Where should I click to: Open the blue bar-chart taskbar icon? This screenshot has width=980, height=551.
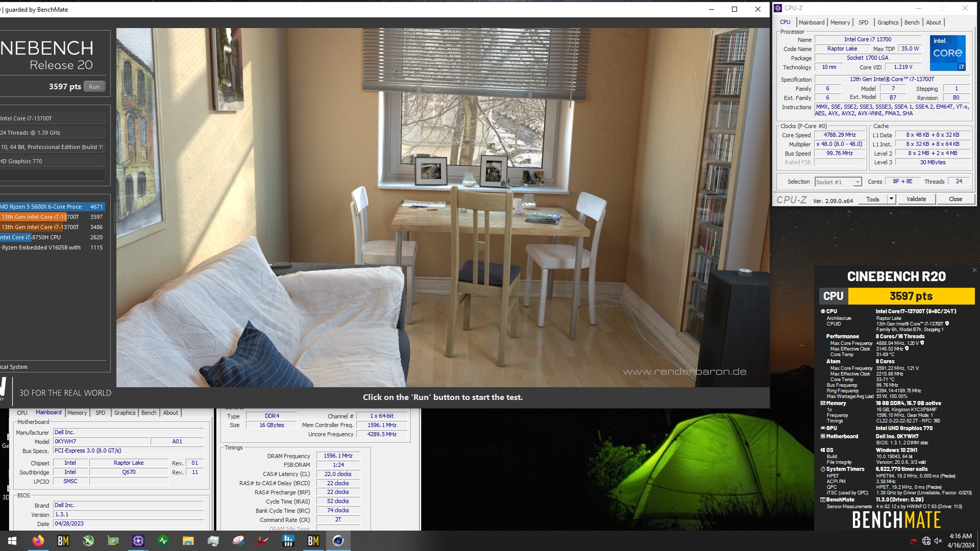(x=288, y=541)
